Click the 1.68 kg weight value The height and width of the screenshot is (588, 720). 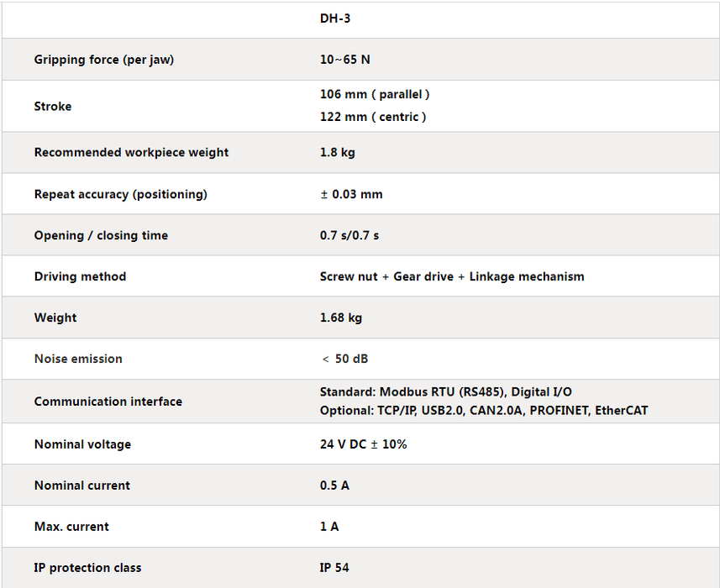tap(341, 318)
